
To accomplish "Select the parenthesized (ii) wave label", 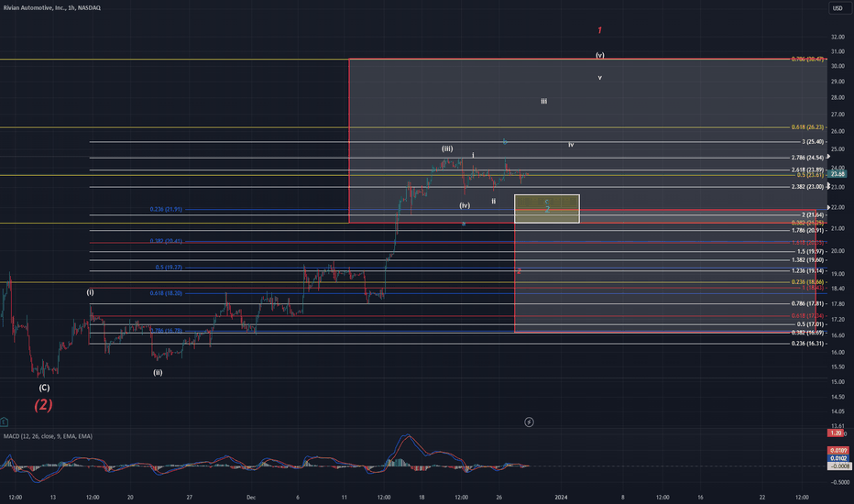I will tap(158, 373).
